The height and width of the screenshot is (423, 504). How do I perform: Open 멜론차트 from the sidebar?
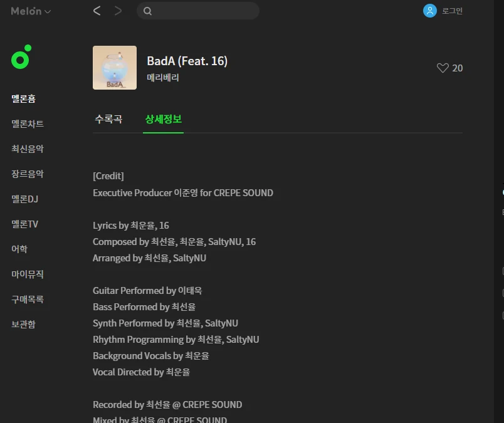tap(28, 123)
